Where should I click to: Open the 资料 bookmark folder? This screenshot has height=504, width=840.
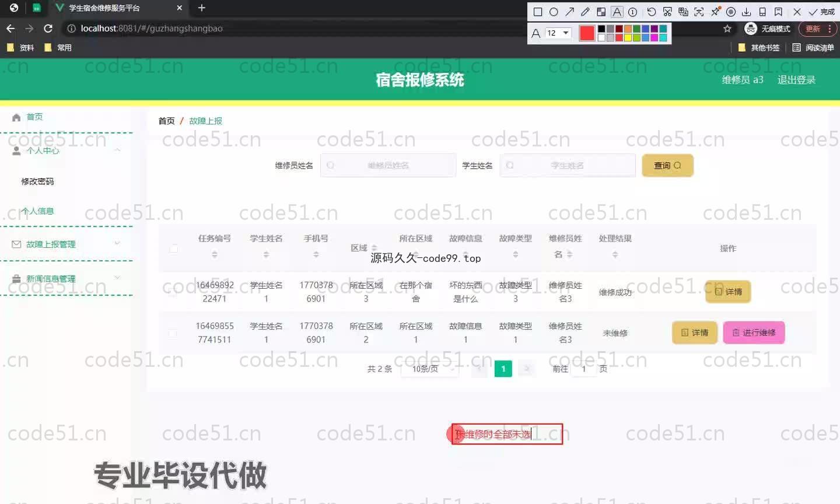coord(20,48)
